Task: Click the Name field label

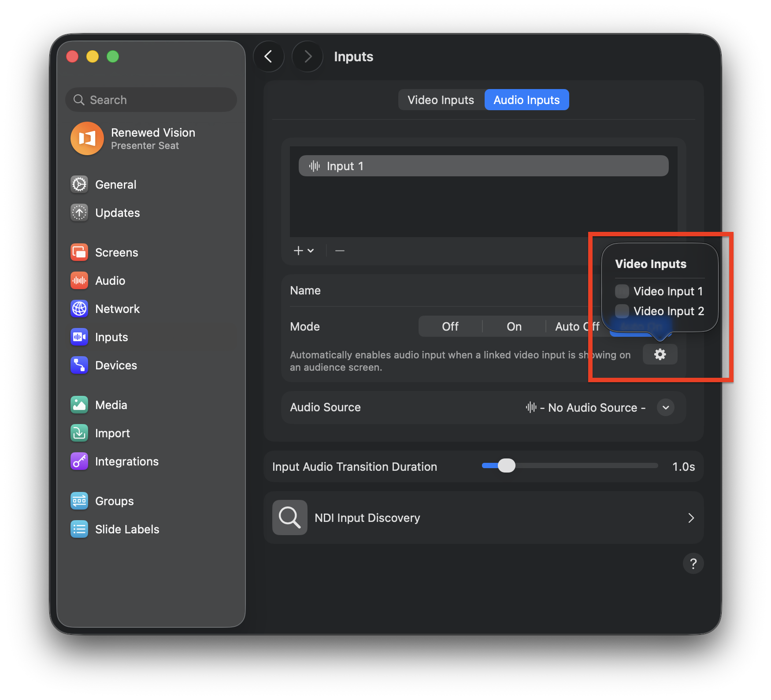Action: click(x=305, y=290)
